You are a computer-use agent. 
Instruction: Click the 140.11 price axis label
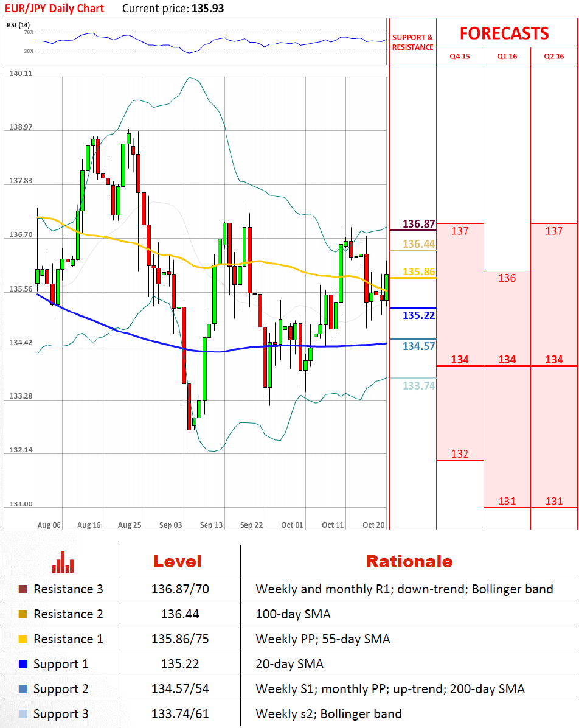click(21, 74)
